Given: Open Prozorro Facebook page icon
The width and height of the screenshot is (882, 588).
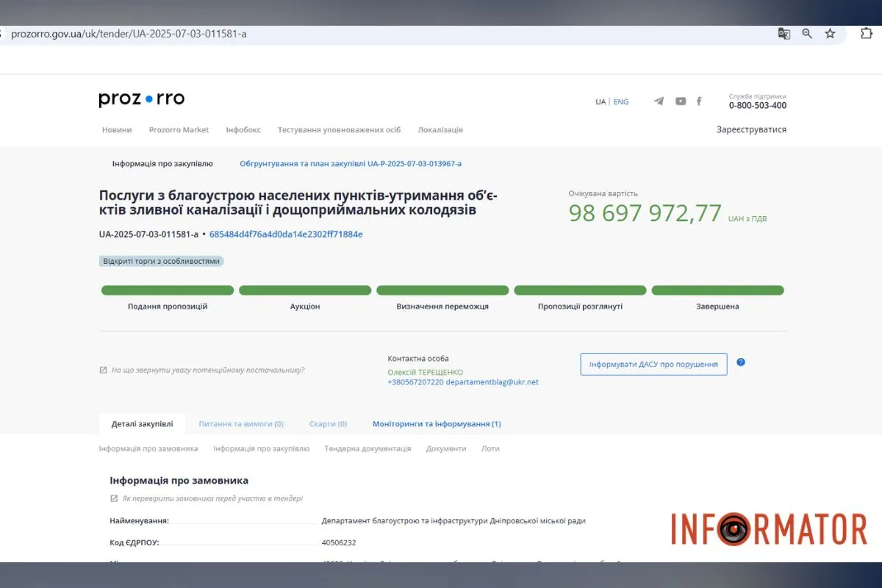Looking at the screenshot, I should (699, 101).
